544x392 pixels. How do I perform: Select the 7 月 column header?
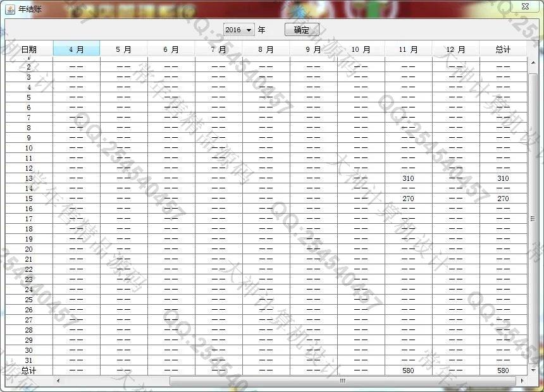click(219, 49)
